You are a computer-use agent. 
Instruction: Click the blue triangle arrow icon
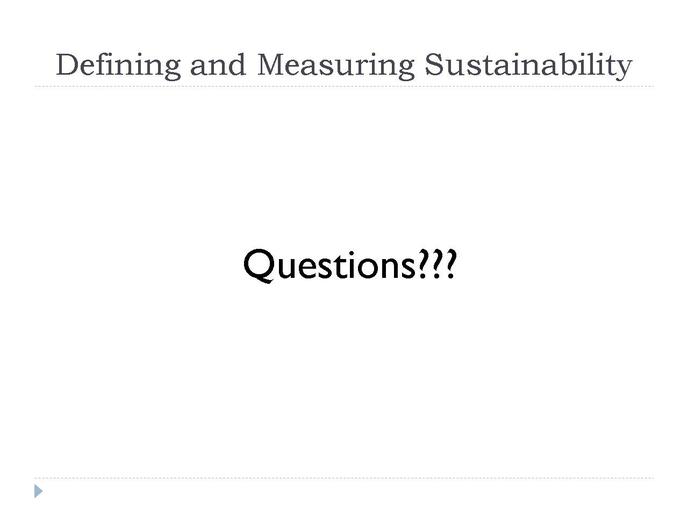click(39, 491)
